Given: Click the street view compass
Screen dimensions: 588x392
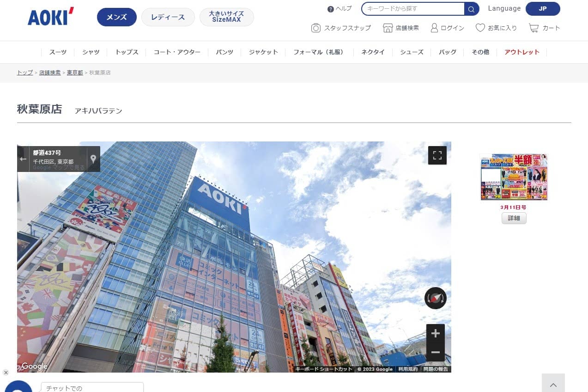Looking at the screenshot, I should coord(436,298).
